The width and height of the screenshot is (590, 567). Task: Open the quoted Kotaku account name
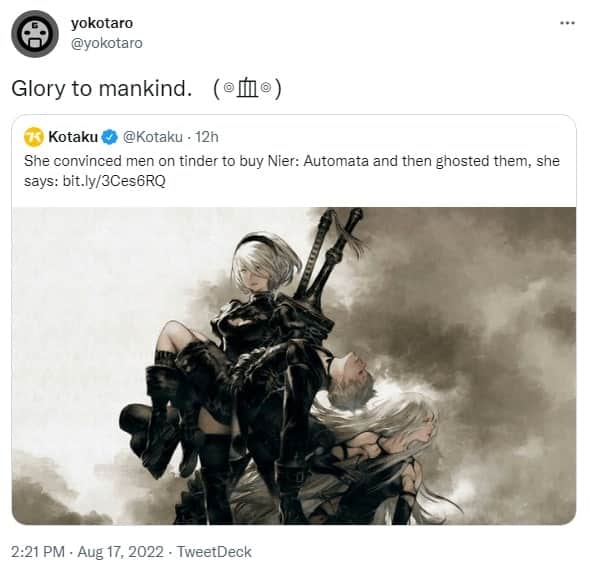click(x=73, y=137)
